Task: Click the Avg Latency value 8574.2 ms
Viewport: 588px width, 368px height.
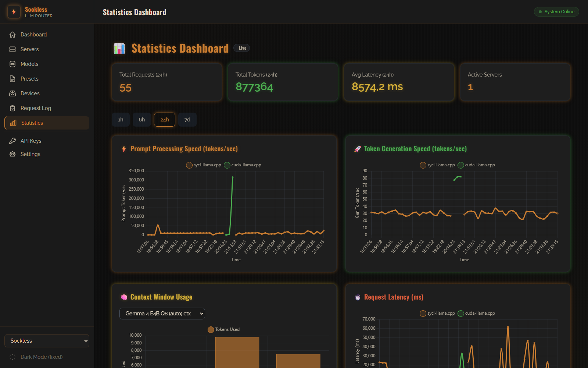Action: 377,86
